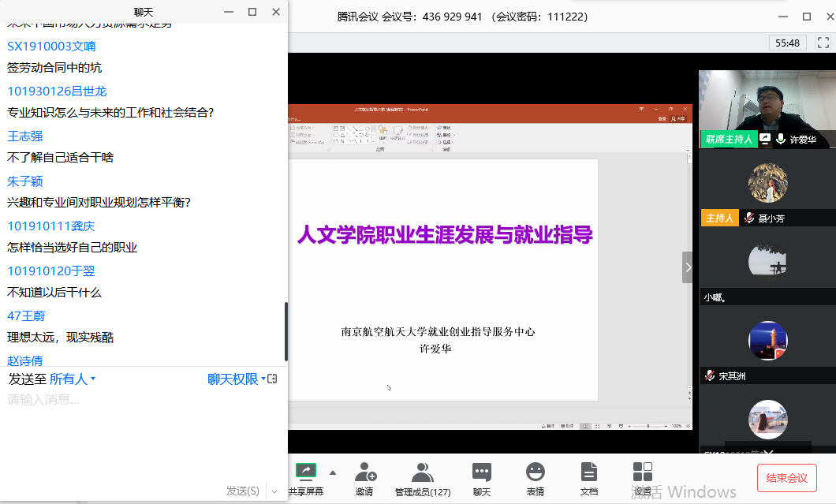
Task: Click the share screen (共享屏幕) icon
Action: pyautogui.click(x=306, y=472)
